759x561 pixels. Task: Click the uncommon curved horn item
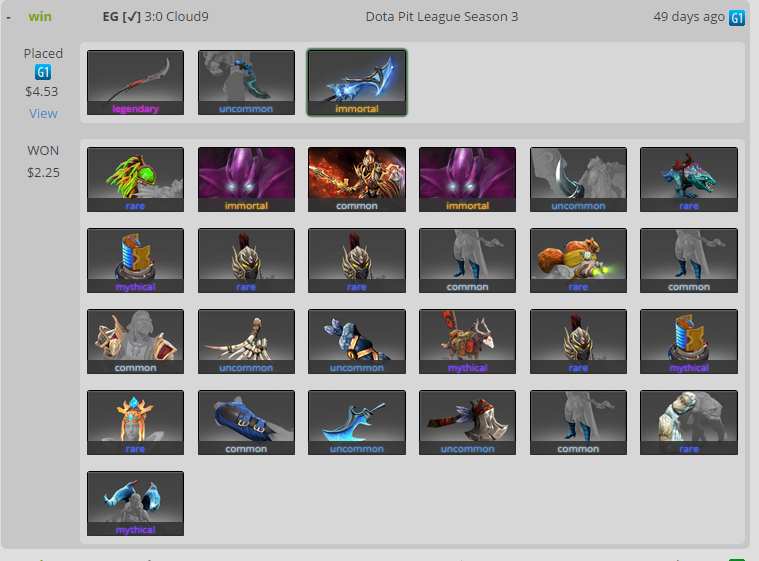[x=578, y=180]
